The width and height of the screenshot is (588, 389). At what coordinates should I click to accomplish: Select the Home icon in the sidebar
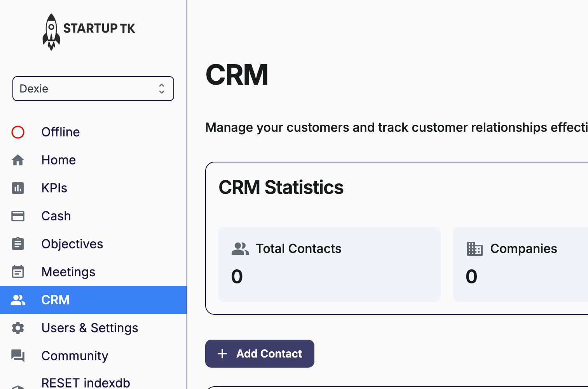(18, 160)
